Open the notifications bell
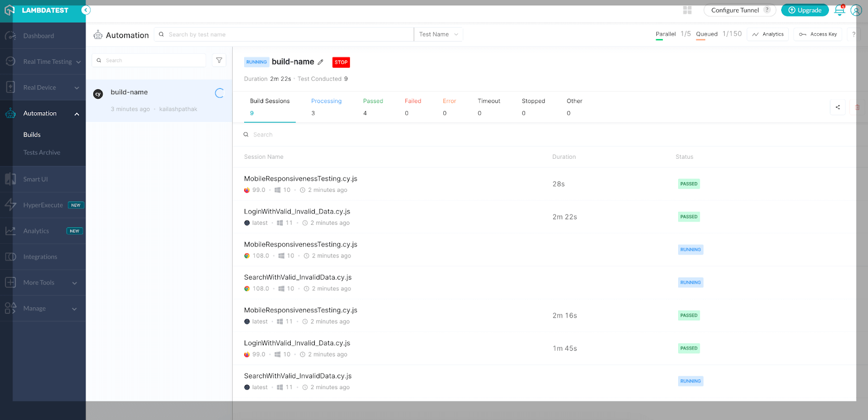This screenshot has width=868, height=420. [839, 10]
